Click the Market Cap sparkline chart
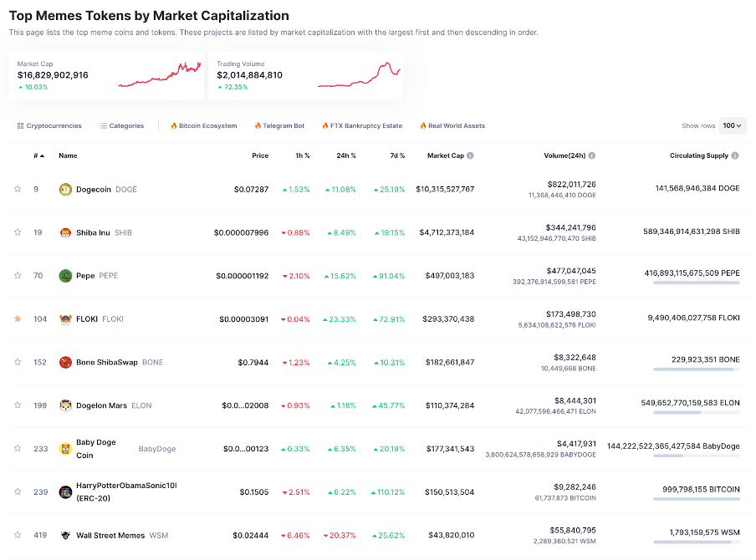 point(160,75)
